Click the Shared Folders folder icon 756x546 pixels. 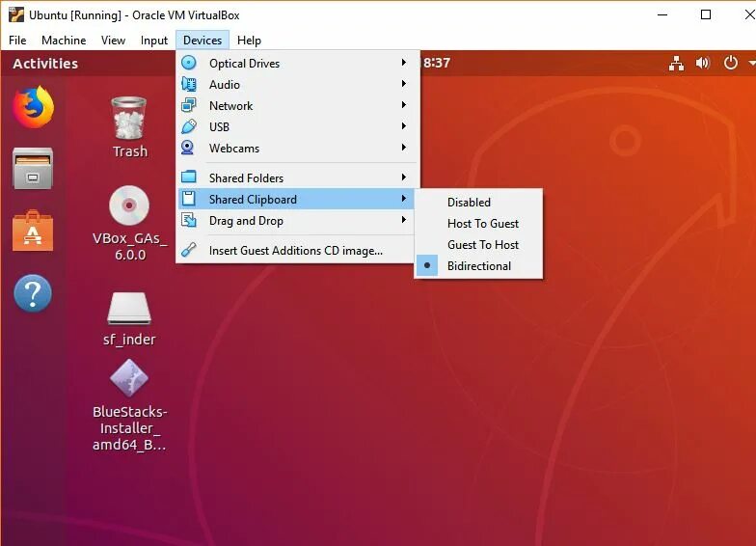189,177
